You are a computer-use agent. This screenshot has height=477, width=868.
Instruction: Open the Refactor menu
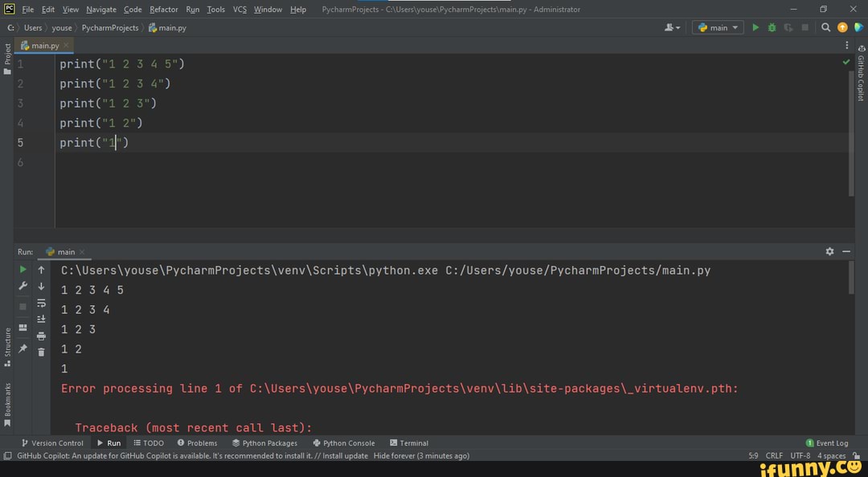[x=163, y=10]
